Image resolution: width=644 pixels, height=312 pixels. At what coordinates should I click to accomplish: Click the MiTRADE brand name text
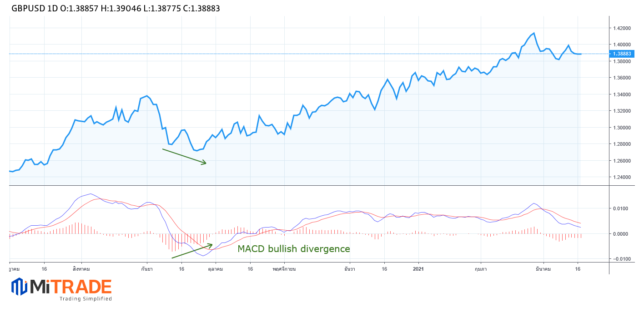(70, 287)
